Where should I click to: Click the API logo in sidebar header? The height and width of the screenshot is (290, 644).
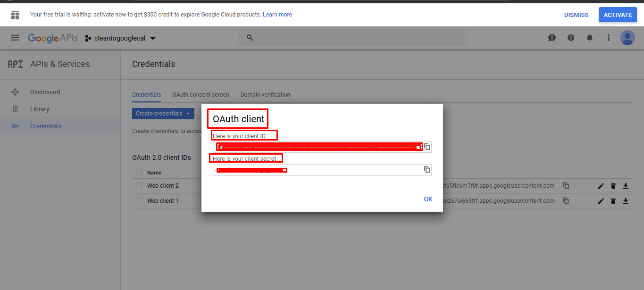click(x=15, y=64)
